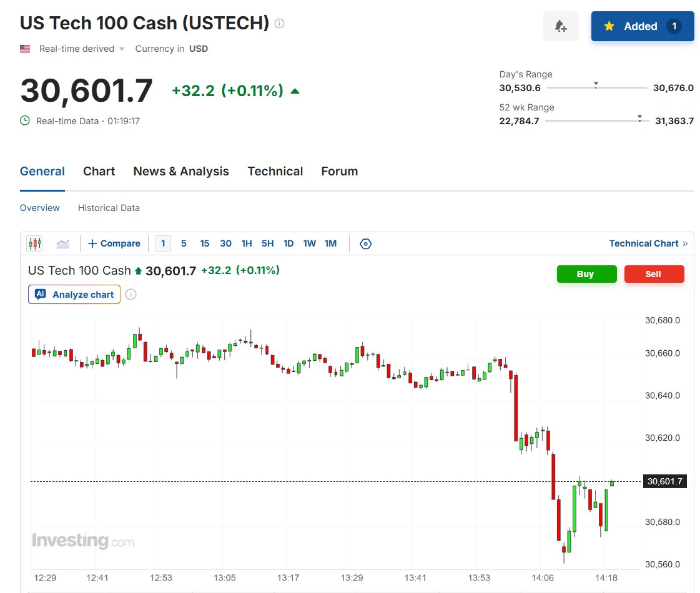The width and height of the screenshot is (700, 593).
Task: Click the green up arrow next to +0.11%
Action: pyautogui.click(x=295, y=92)
